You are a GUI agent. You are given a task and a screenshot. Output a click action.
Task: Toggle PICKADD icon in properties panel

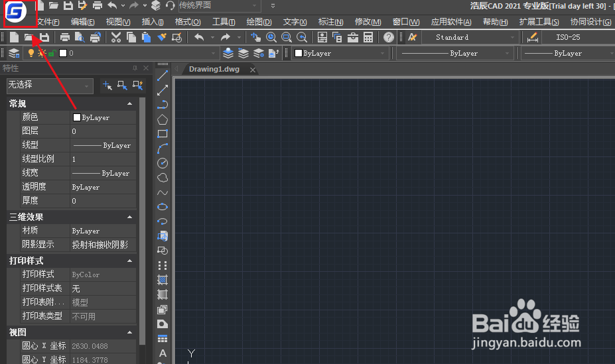pos(107,85)
